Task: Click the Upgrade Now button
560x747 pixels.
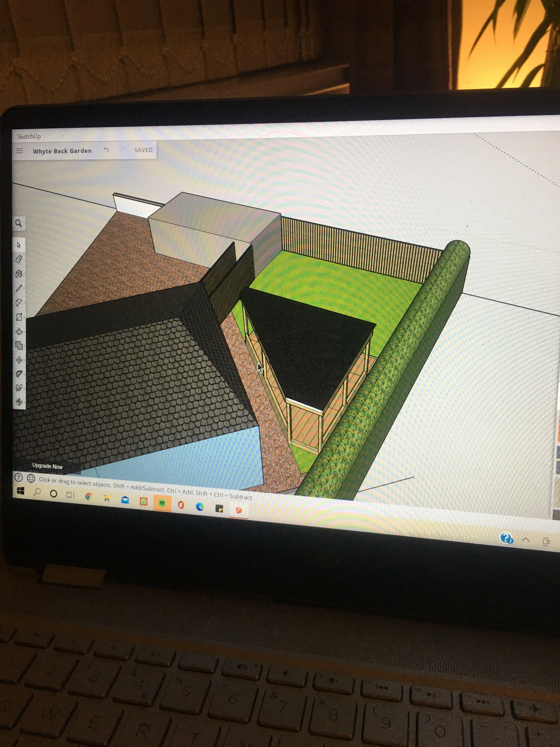Action: click(x=47, y=466)
